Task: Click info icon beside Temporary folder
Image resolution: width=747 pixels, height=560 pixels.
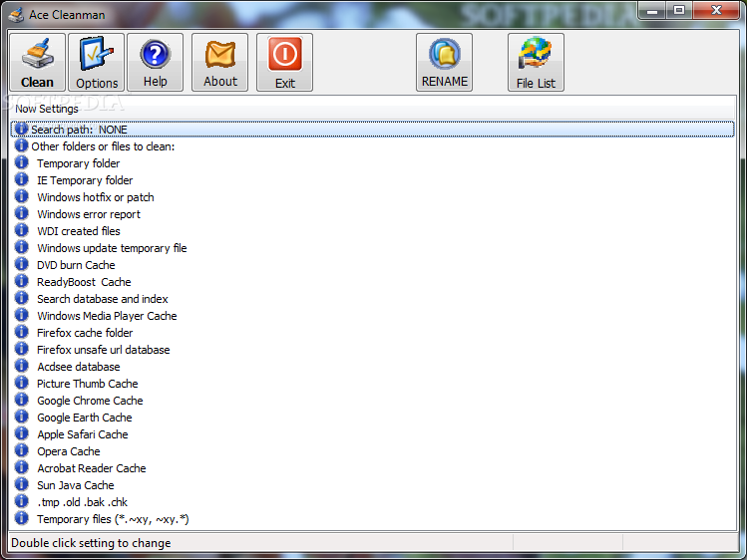Action: pyautogui.click(x=21, y=162)
